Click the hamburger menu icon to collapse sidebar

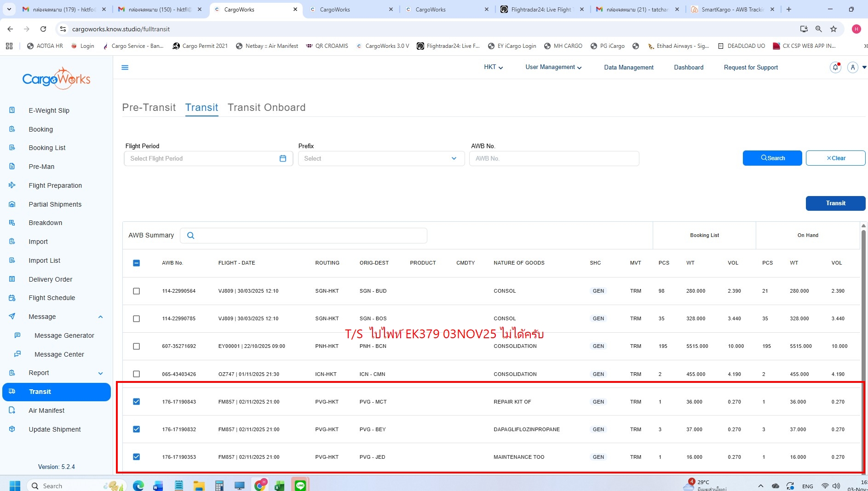pyautogui.click(x=125, y=68)
